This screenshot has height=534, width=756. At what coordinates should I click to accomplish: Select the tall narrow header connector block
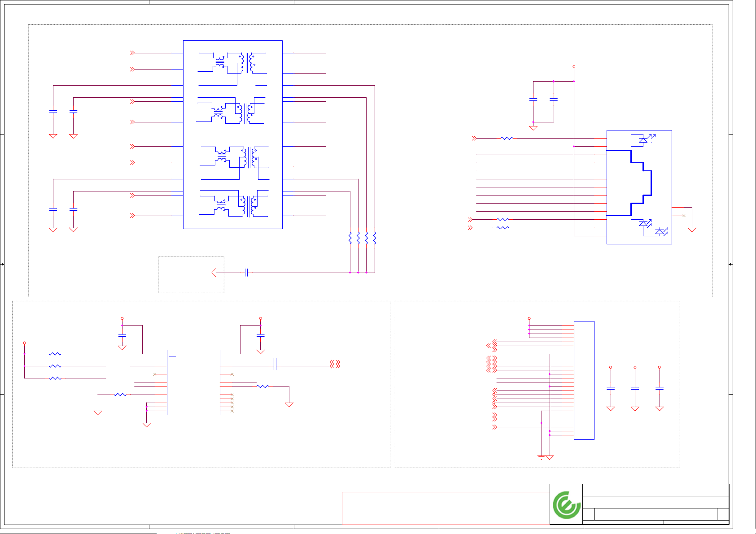point(584,380)
